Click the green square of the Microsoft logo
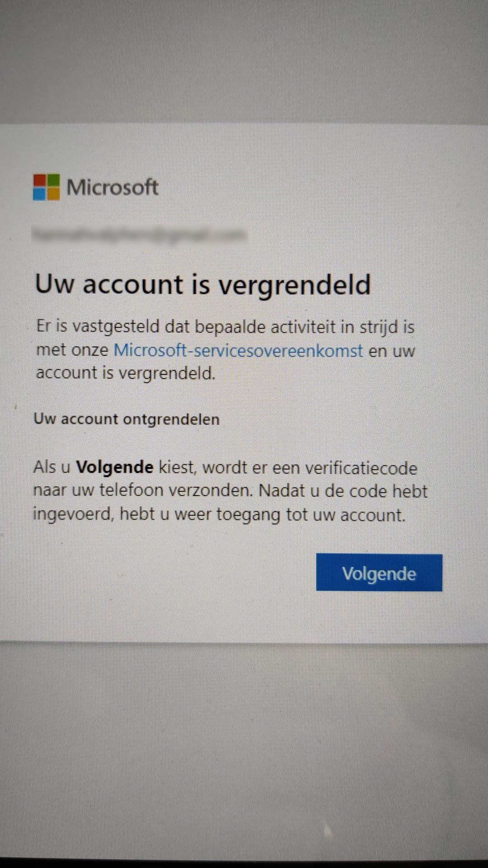This screenshot has height=868, width=488. click(53, 180)
